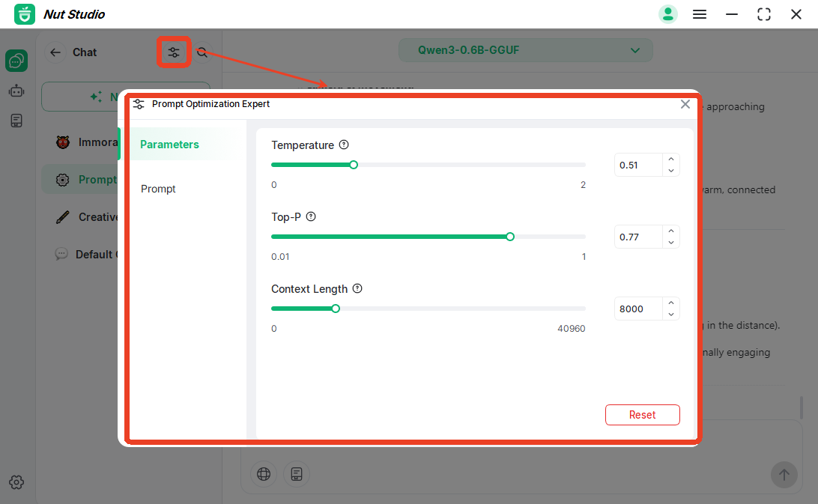Open the robot agents sidebar icon
Viewport: 818px width, 504px height.
[16, 91]
